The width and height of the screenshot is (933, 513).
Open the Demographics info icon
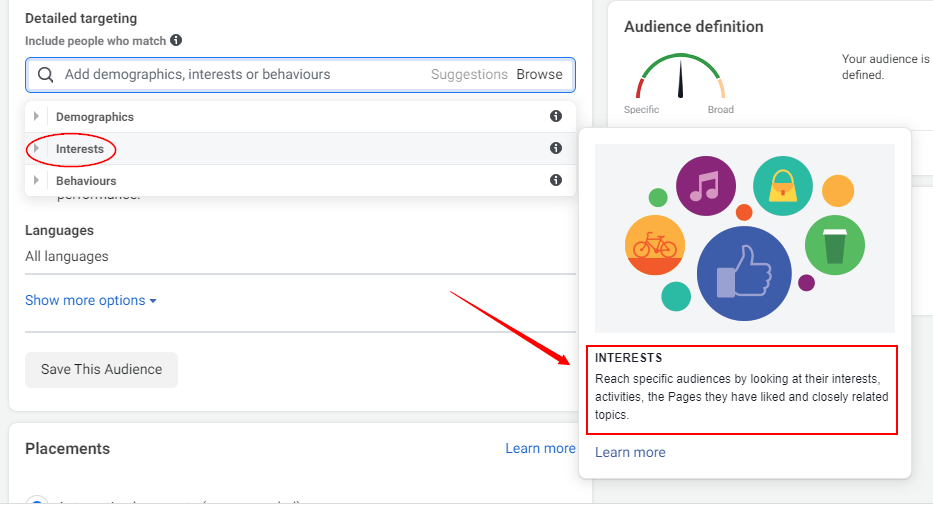pos(556,117)
